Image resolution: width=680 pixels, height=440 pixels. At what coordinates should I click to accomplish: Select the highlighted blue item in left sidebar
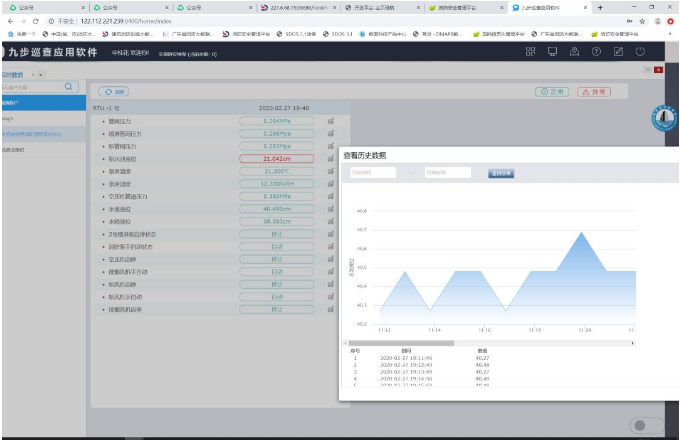pyautogui.click(x=38, y=133)
